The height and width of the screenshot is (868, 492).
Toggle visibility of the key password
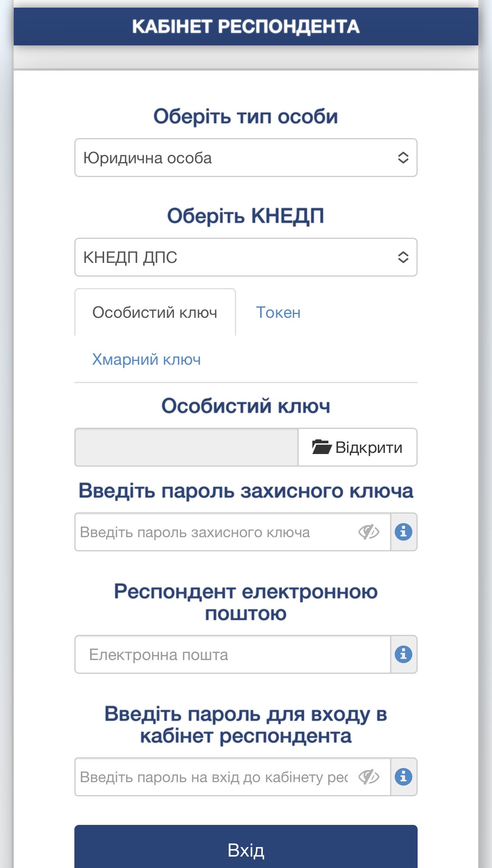point(369,532)
